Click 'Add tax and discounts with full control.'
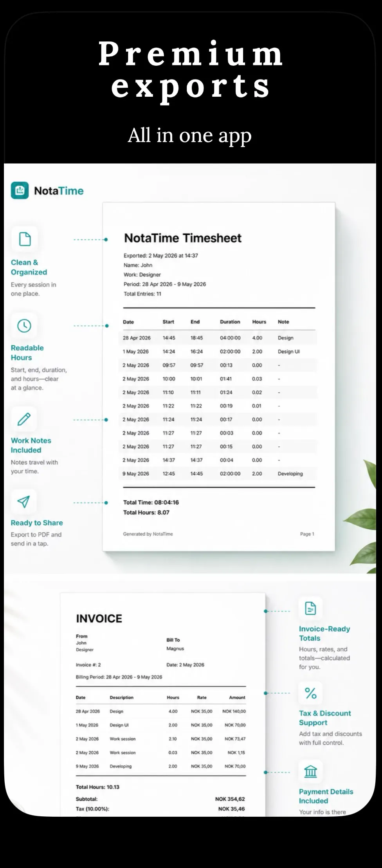 (x=330, y=738)
